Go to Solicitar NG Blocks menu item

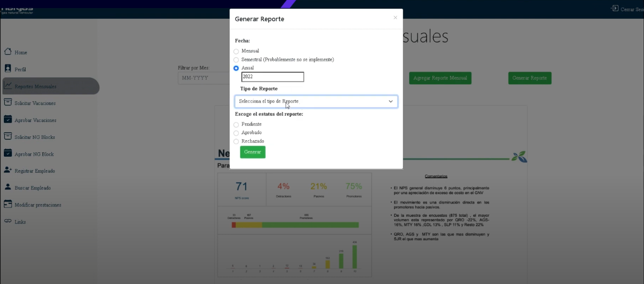tap(35, 137)
